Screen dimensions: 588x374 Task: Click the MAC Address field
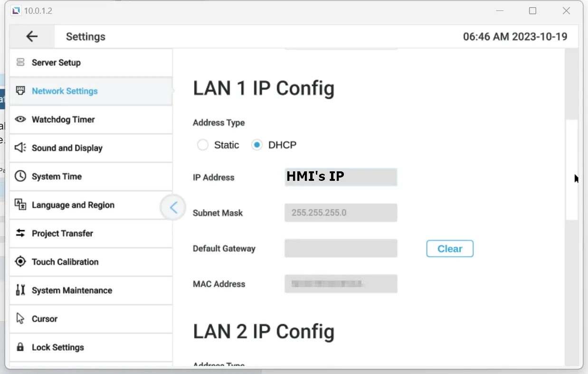pos(341,284)
